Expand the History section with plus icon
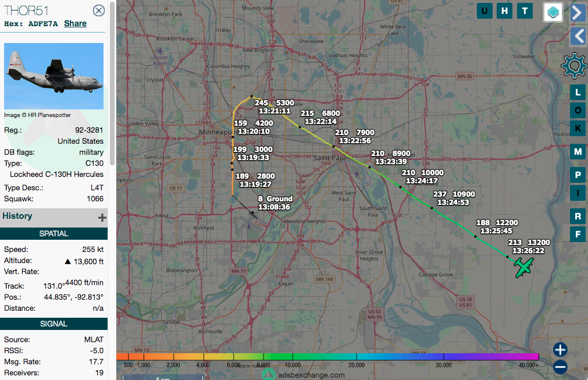Screen dimensions: 588x380 [x=102, y=218]
